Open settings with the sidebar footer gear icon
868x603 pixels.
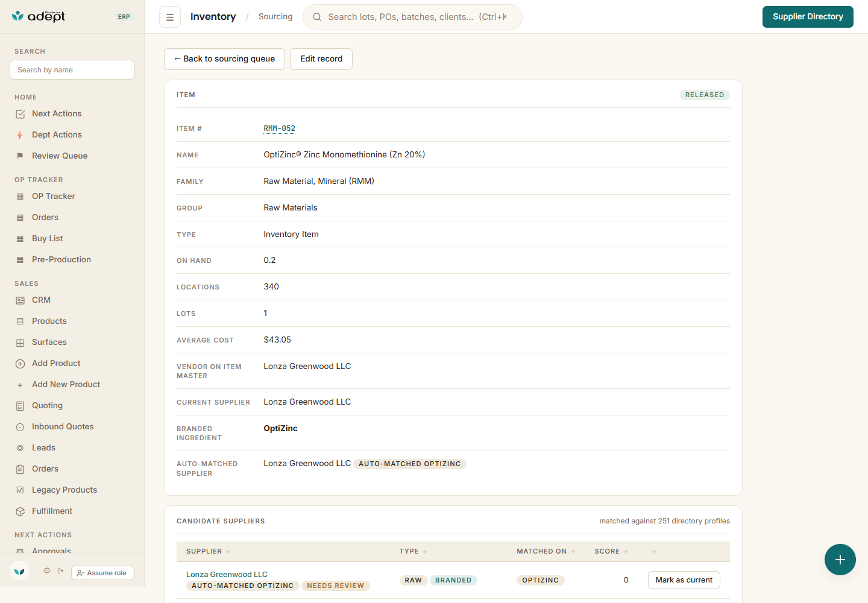point(47,570)
